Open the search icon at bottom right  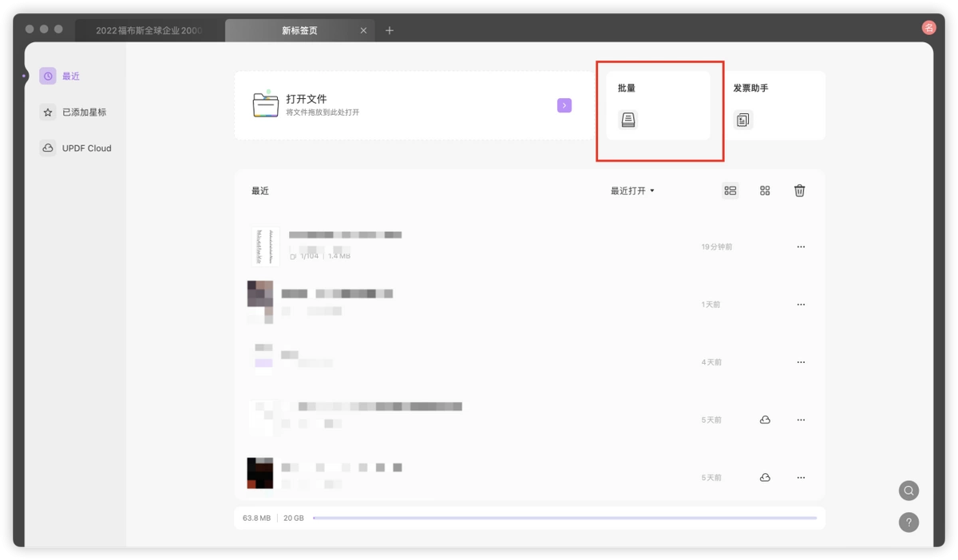point(909,491)
